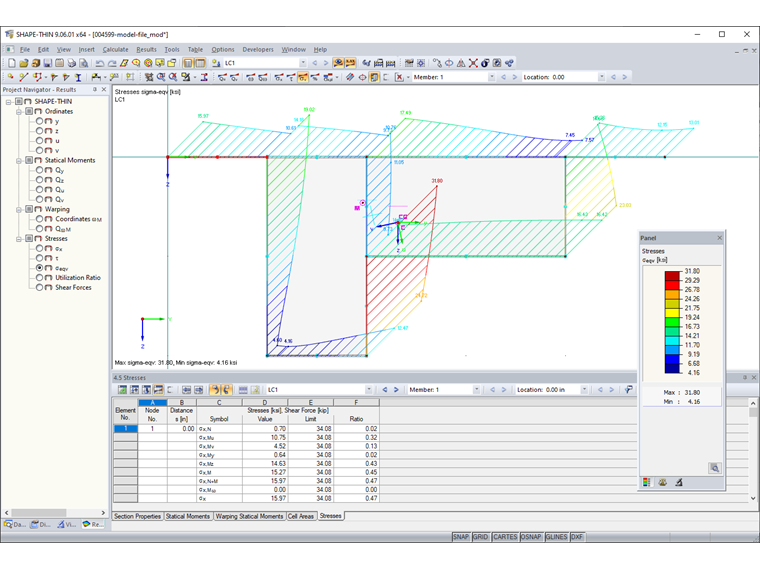The width and height of the screenshot is (760, 570).
Task: Switch to the Cell Areas tab
Action: 301,516
